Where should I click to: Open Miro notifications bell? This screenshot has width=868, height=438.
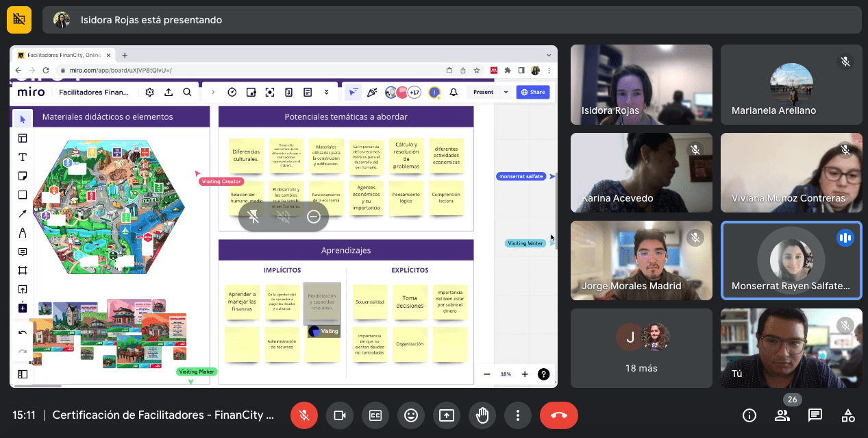click(x=454, y=92)
